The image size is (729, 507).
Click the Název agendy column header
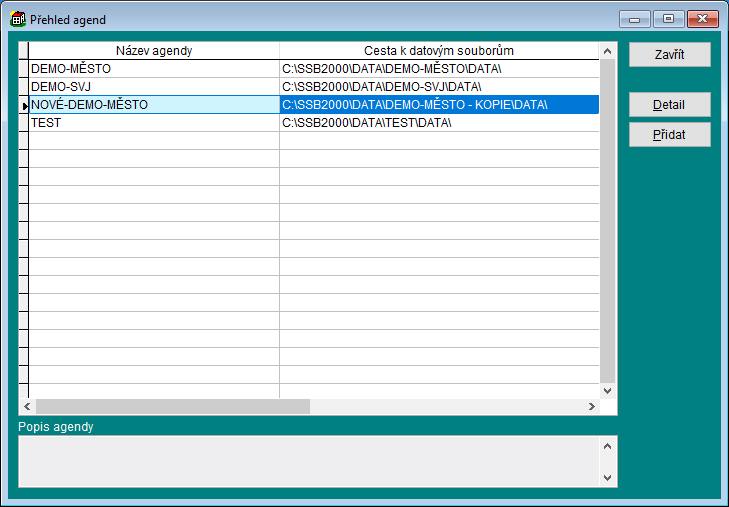(x=153, y=51)
